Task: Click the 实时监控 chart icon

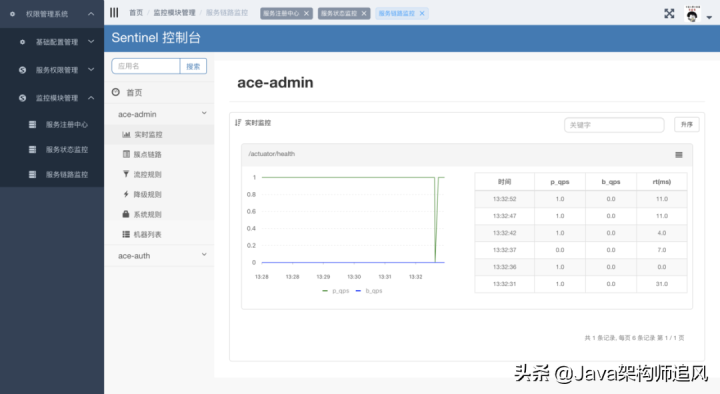Action: tap(126, 135)
